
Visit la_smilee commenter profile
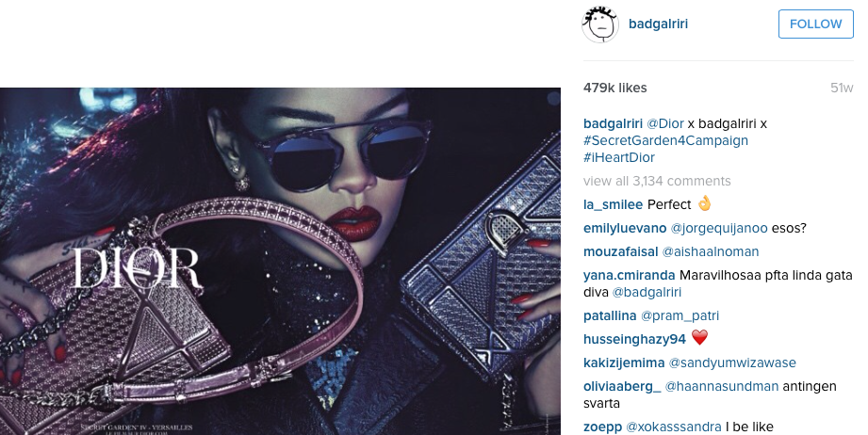[x=613, y=204]
